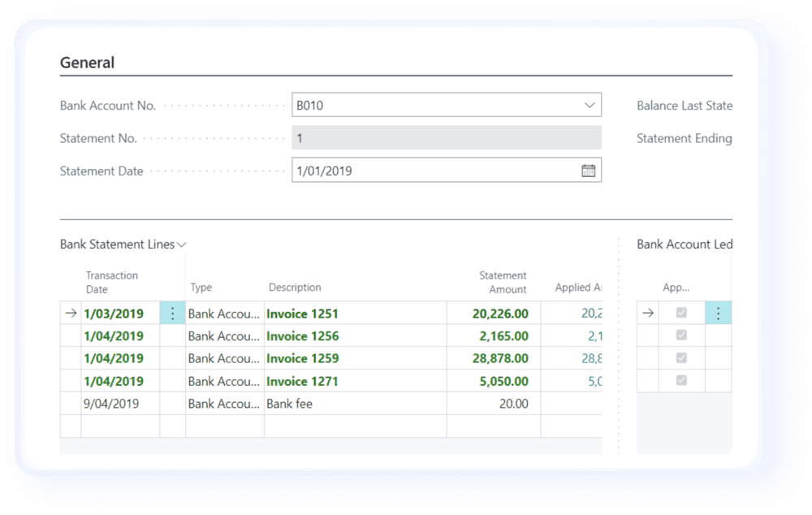Uncheck the last Applied checkbox in ledger panel

pyautogui.click(x=682, y=381)
